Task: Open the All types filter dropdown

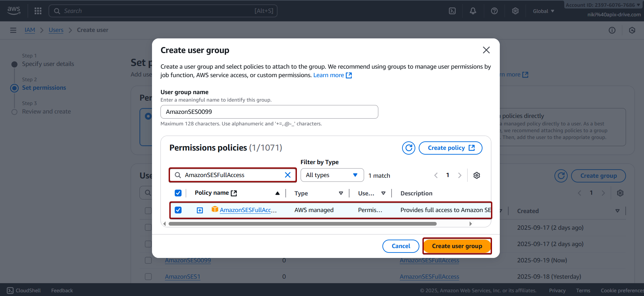Action: pos(332,175)
